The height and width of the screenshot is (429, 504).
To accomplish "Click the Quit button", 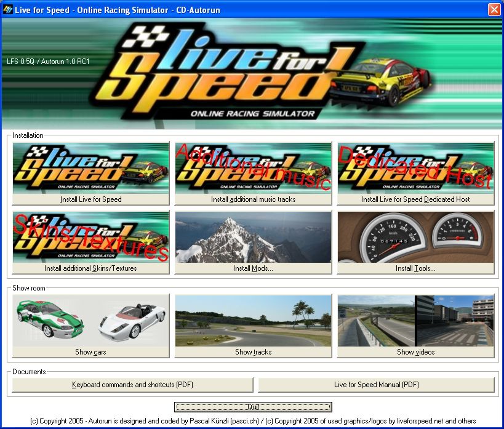I will pyautogui.click(x=254, y=407).
